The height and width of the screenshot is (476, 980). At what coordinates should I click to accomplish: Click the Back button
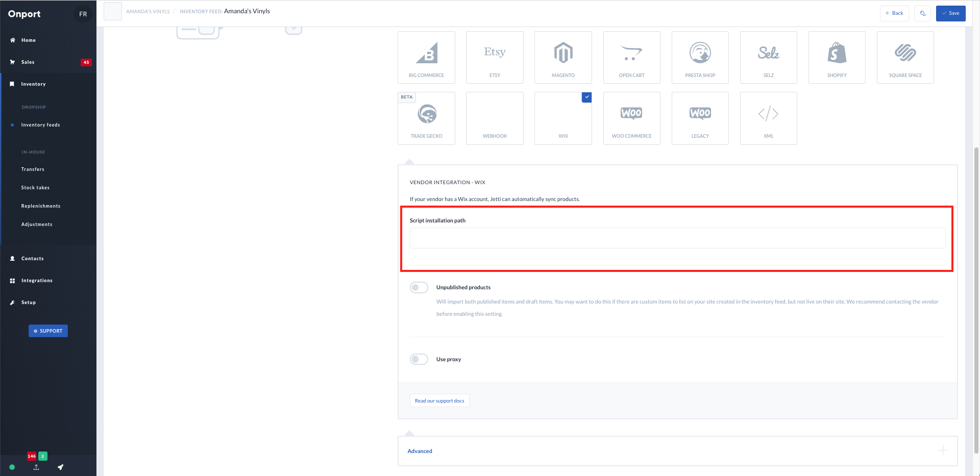(894, 13)
